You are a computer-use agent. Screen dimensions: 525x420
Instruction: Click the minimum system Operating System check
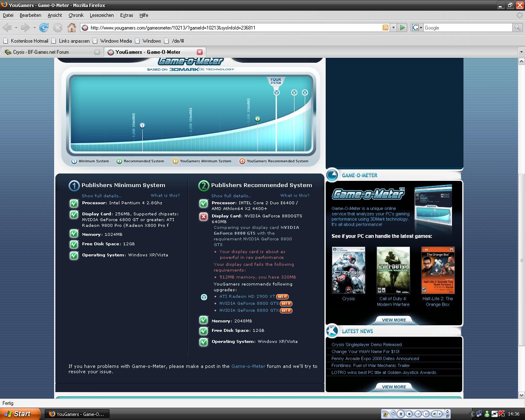(x=74, y=255)
